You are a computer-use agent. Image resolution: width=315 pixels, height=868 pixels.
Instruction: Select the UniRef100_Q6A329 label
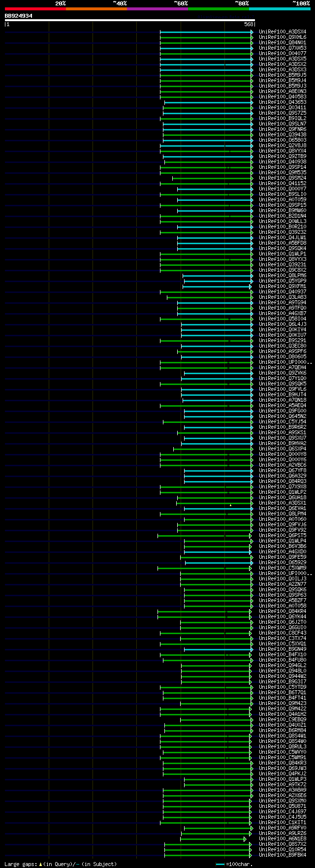tap(283, 476)
